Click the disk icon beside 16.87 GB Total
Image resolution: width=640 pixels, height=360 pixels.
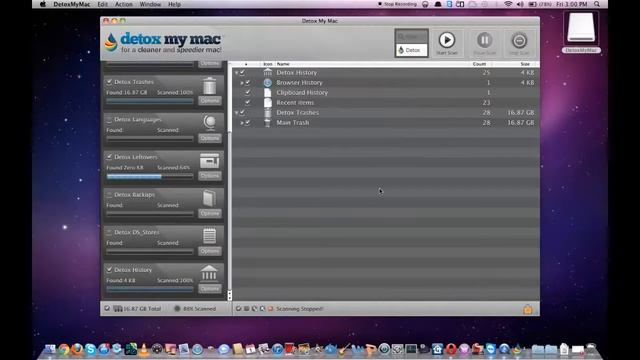coord(118,309)
